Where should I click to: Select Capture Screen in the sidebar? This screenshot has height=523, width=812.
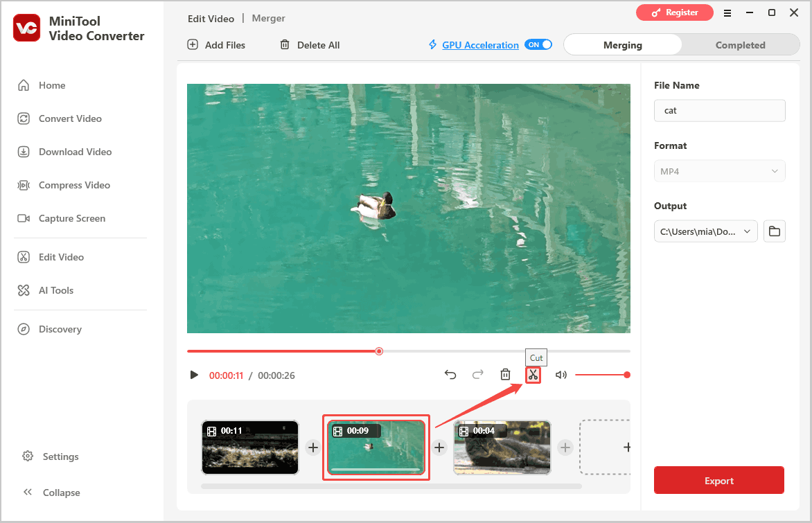(x=61, y=218)
